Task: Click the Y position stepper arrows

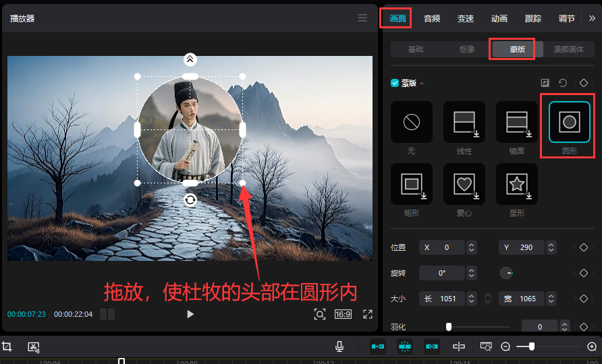Action: 551,247
